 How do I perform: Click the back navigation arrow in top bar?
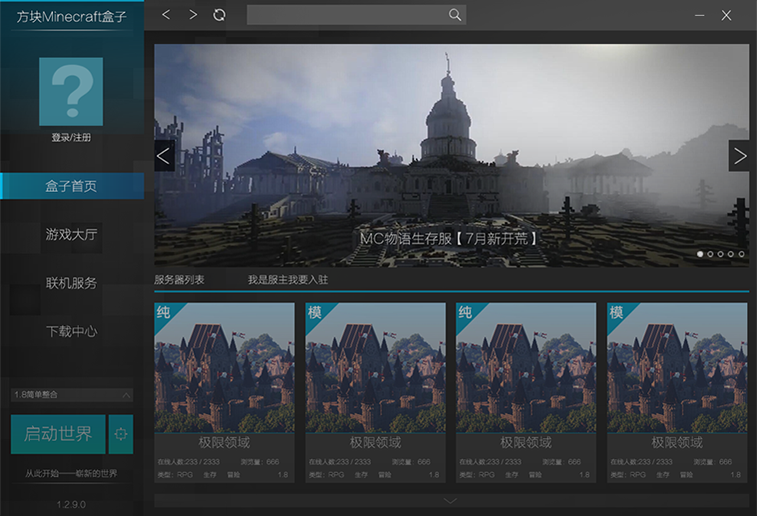(166, 15)
